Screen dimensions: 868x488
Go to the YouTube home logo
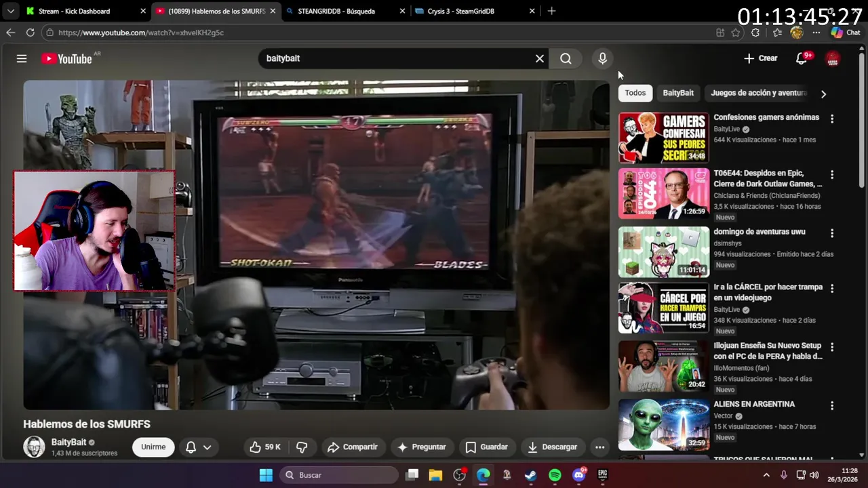(66, 59)
